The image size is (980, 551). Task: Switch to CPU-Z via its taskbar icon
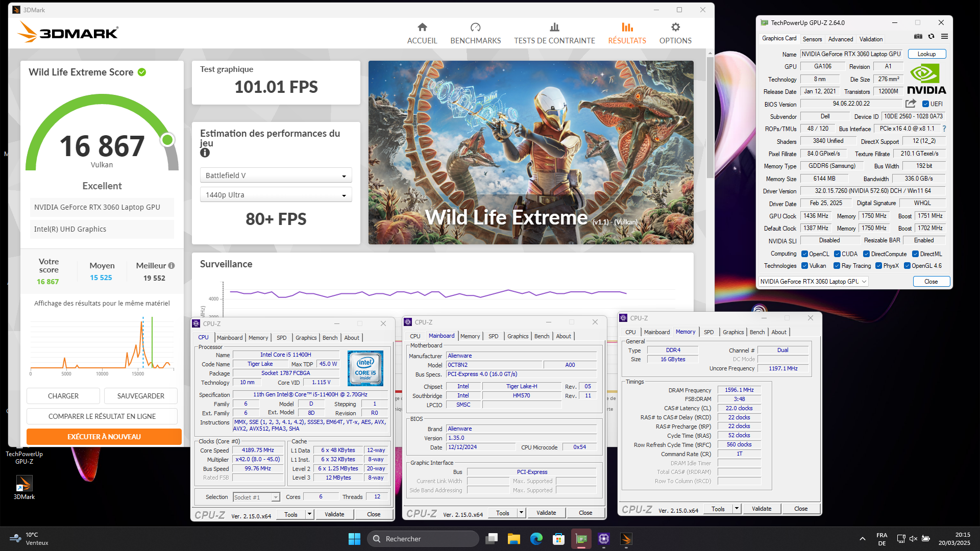pos(604,539)
